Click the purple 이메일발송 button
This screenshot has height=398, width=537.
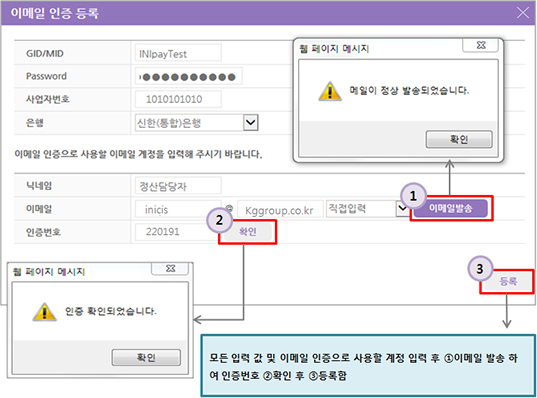451,208
